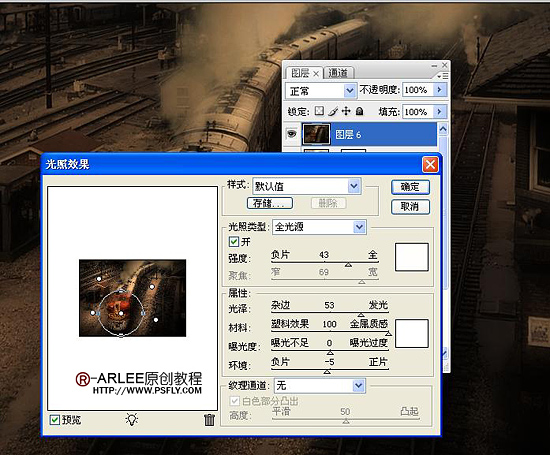
Task: Toggle lock transparent pixels icon
Action: point(319,111)
